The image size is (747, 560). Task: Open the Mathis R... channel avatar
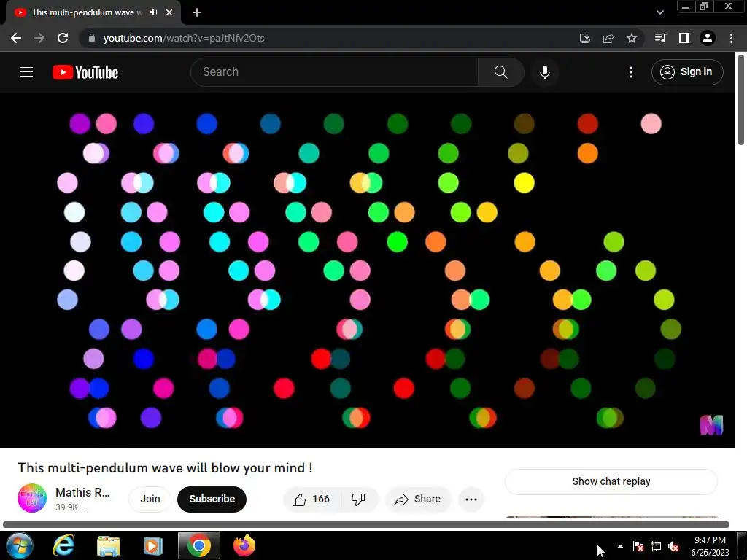coord(32,498)
